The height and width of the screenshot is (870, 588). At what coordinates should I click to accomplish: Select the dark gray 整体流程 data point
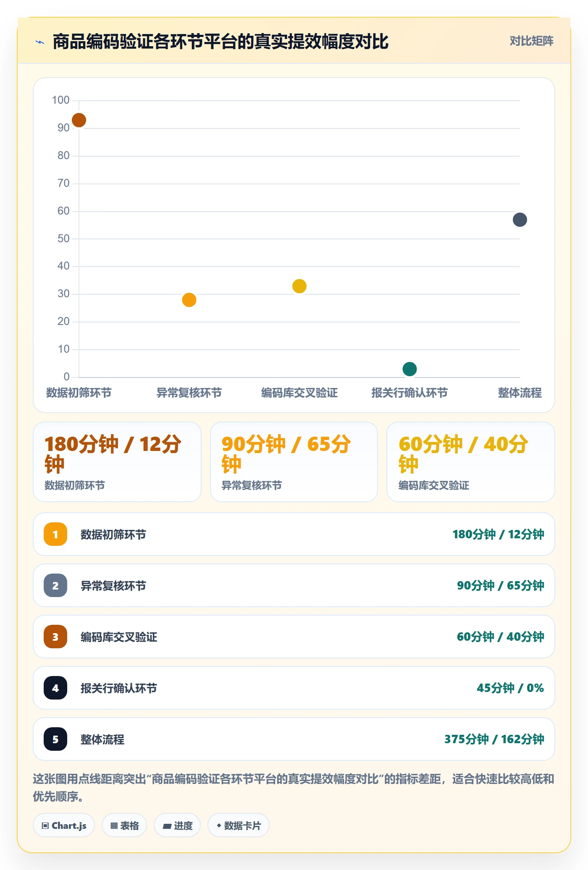click(x=520, y=220)
